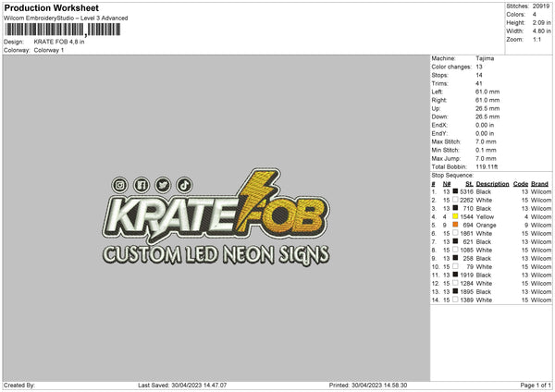The height and width of the screenshot is (392, 555).
Task: Click the Production Worksheet title
Action: pyautogui.click(x=51, y=7)
